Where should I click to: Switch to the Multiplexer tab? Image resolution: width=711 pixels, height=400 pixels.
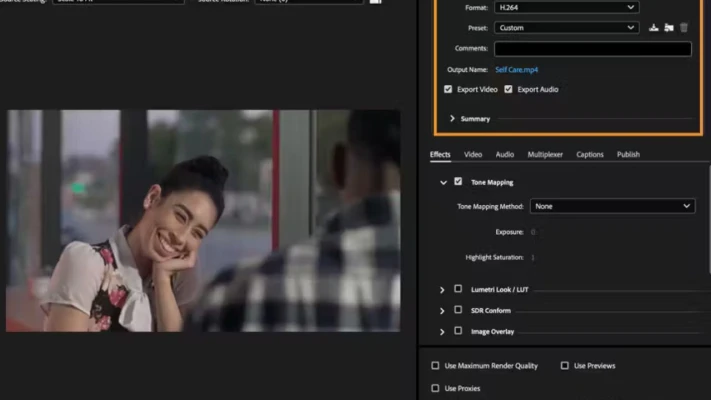pos(545,155)
